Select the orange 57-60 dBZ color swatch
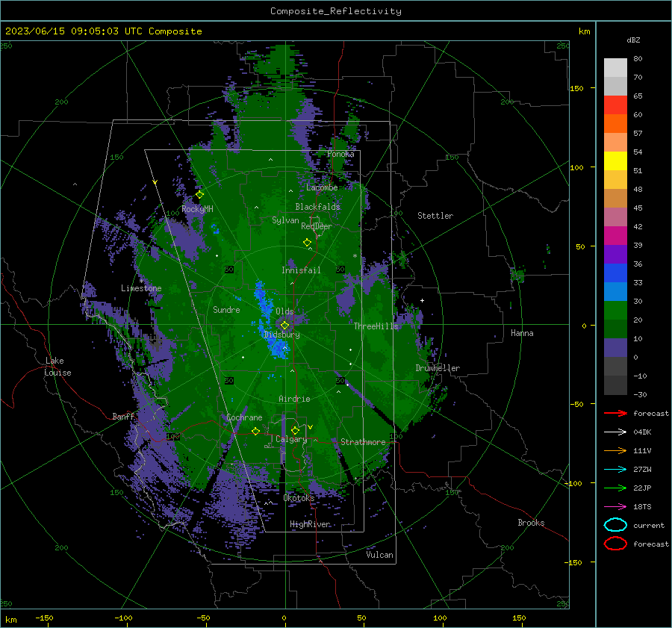672x628 pixels. [x=615, y=124]
